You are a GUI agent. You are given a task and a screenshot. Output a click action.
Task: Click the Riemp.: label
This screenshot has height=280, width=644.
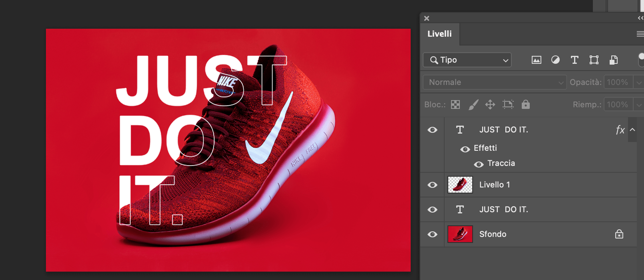(x=587, y=105)
